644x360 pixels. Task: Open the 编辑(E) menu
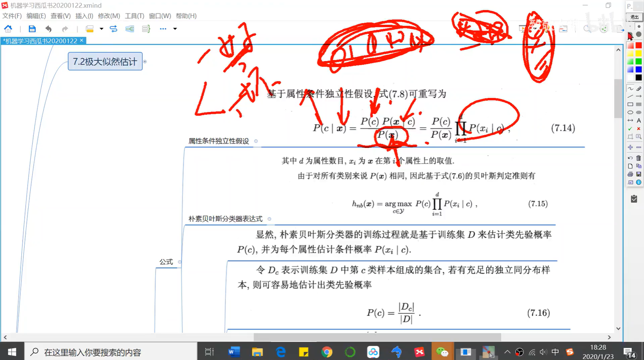tap(36, 16)
